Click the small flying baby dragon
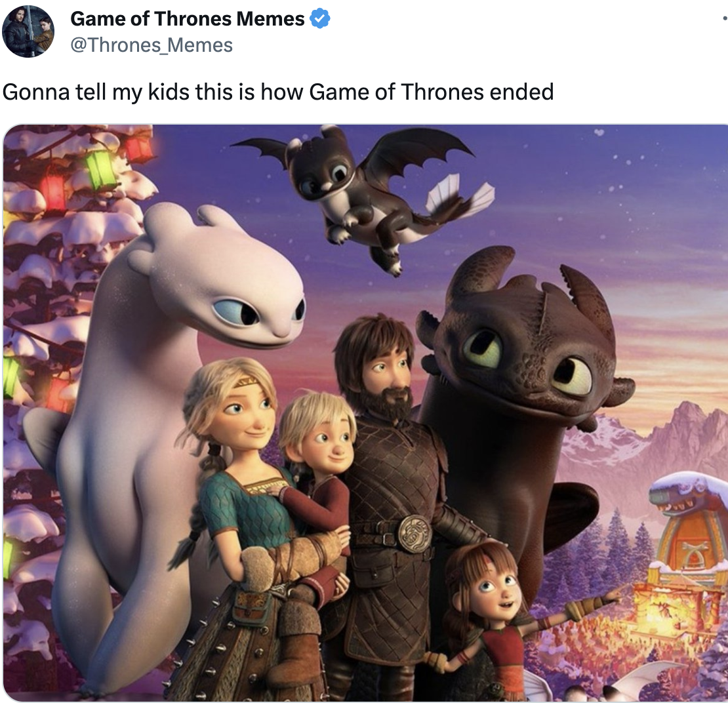The image size is (728, 703). click(362, 195)
